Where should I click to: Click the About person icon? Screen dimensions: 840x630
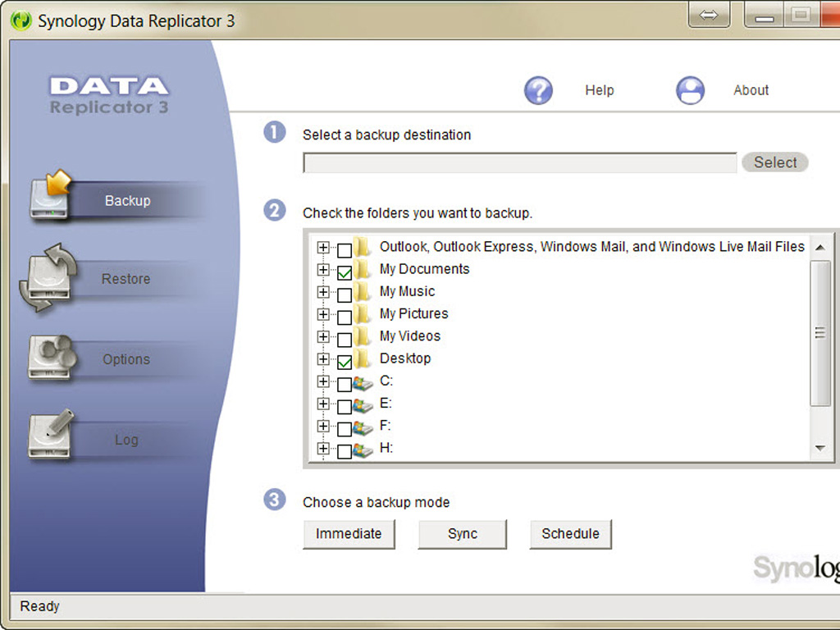690,90
